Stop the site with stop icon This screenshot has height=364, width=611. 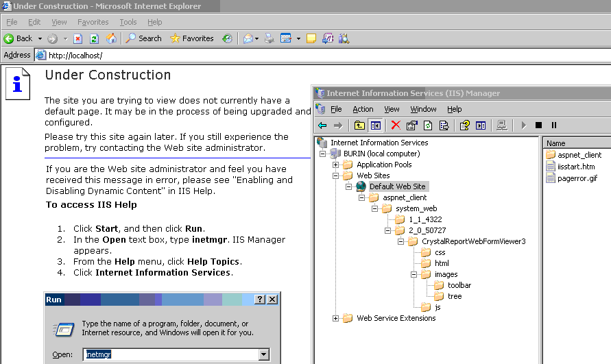[x=538, y=125]
